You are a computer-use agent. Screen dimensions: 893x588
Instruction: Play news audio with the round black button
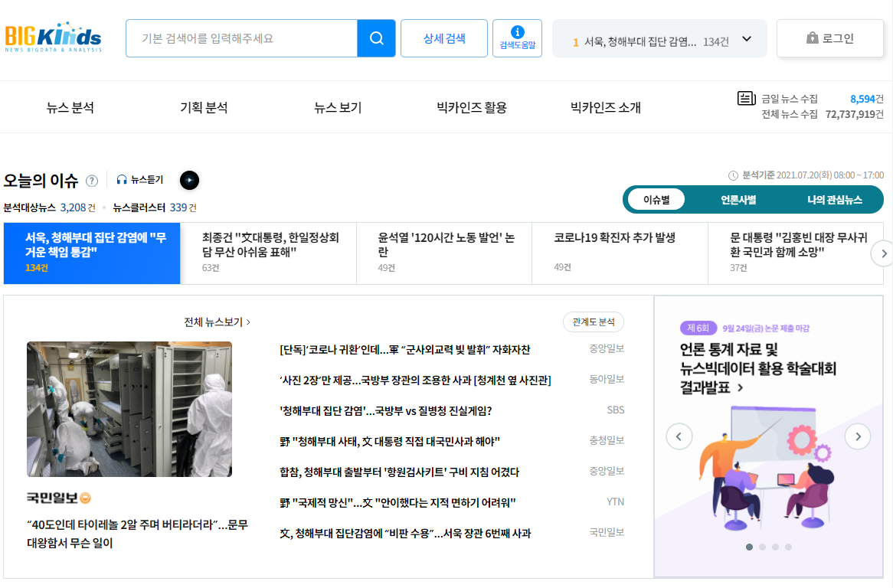190,181
